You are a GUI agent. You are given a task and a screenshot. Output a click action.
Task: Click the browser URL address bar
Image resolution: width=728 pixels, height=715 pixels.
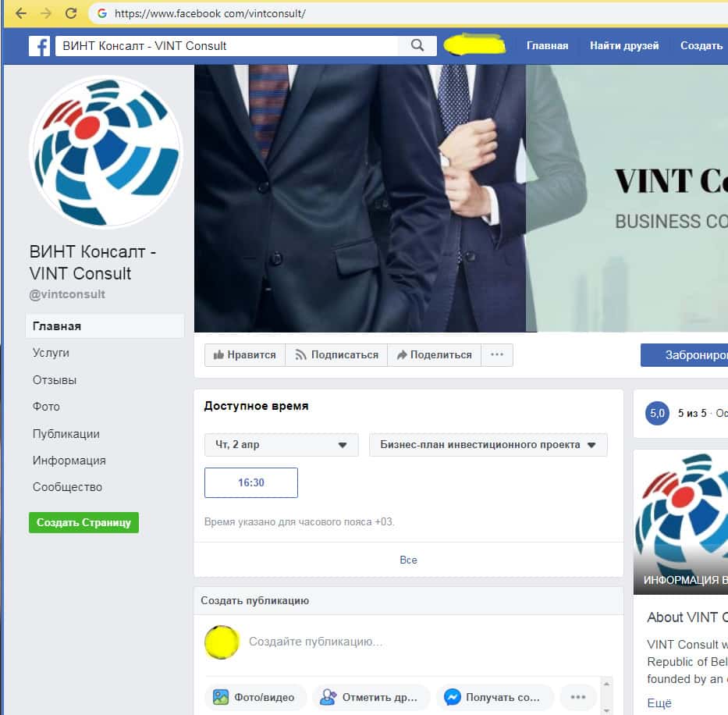[x=409, y=13]
